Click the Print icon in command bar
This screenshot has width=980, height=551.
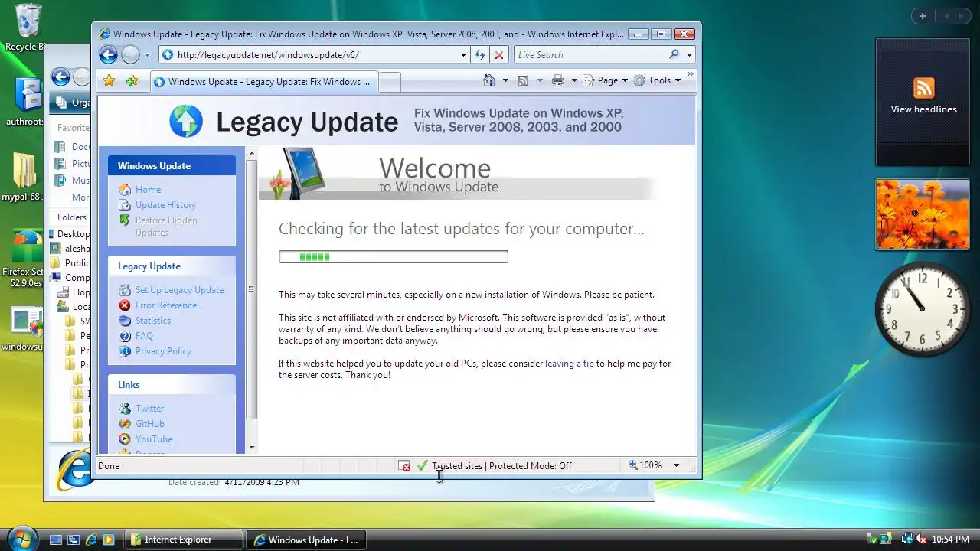[558, 80]
